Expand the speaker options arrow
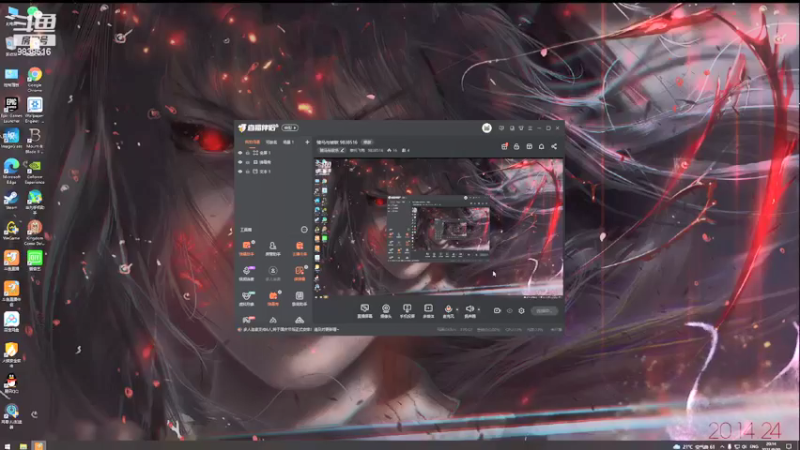The image size is (800, 450). [x=479, y=309]
